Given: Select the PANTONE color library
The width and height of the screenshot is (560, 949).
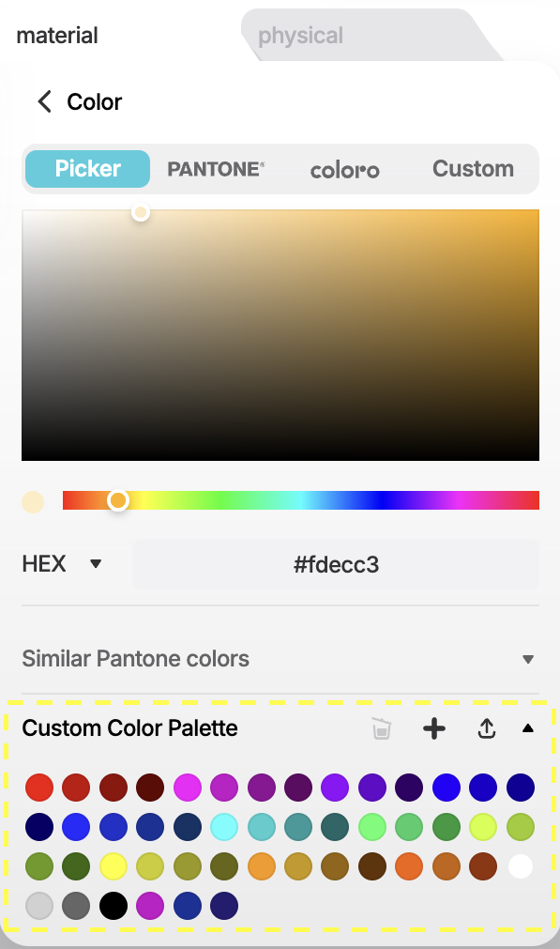Looking at the screenshot, I should 216,169.
